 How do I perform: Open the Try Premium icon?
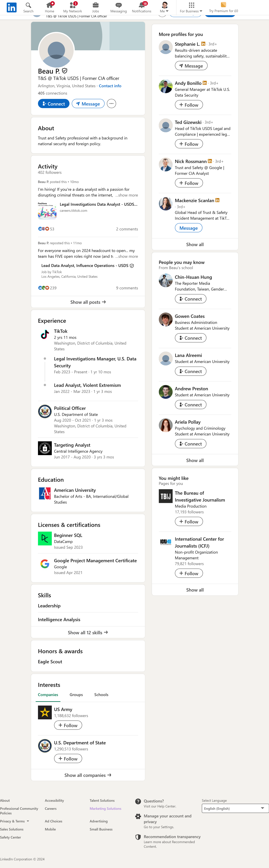(x=223, y=5)
